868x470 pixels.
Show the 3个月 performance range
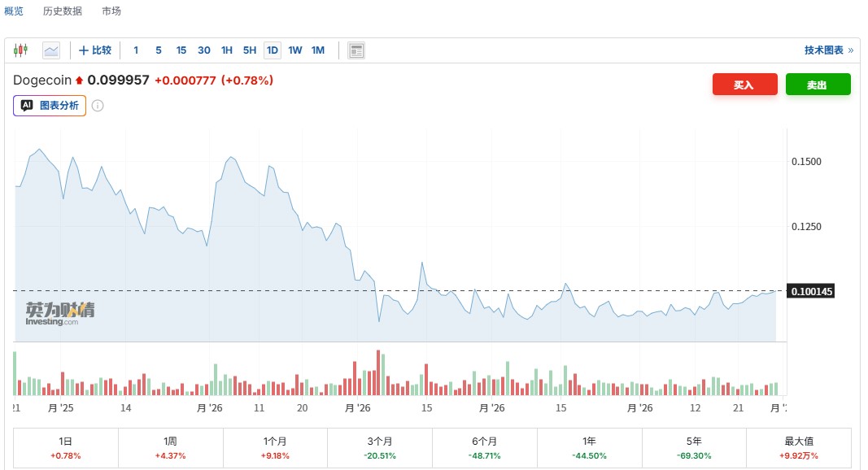pyautogui.click(x=379, y=448)
